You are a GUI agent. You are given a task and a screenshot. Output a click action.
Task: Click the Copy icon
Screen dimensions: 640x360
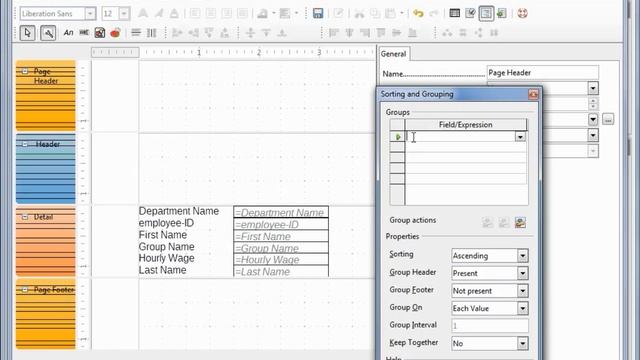(x=375, y=13)
